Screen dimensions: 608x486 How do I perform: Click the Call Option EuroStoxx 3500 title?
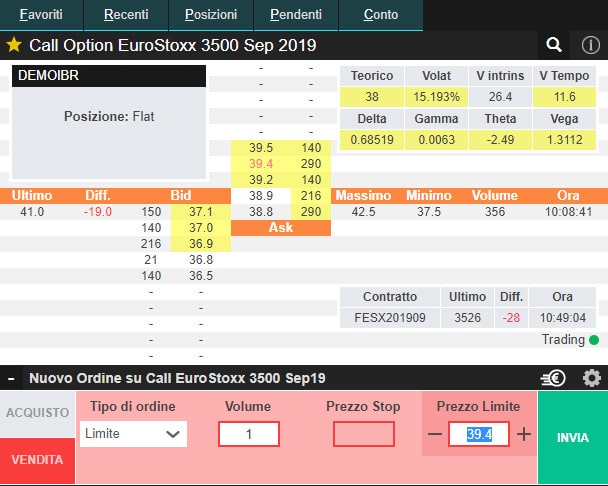coord(173,45)
